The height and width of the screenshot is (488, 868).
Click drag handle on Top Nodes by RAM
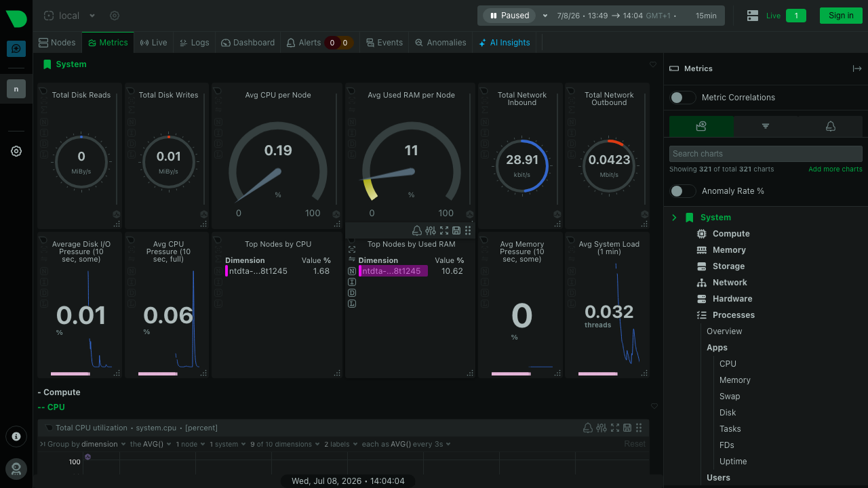468,230
